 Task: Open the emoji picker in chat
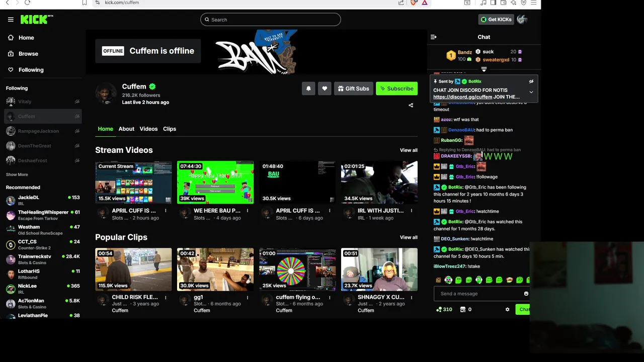pyautogui.click(x=526, y=294)
